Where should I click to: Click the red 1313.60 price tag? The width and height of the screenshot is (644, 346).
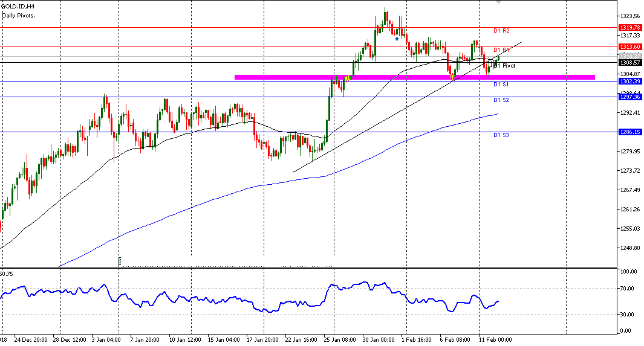631,46
